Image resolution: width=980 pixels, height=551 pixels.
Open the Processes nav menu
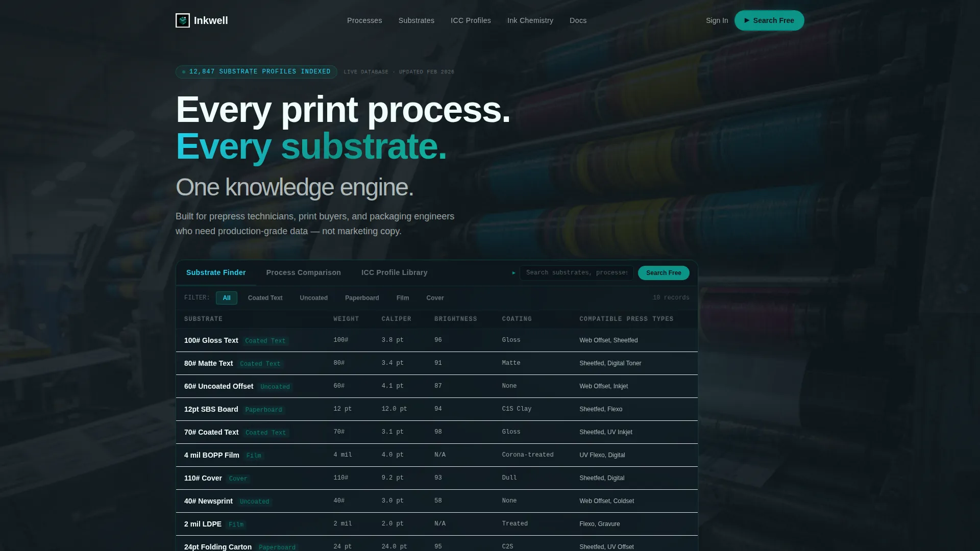364,20
